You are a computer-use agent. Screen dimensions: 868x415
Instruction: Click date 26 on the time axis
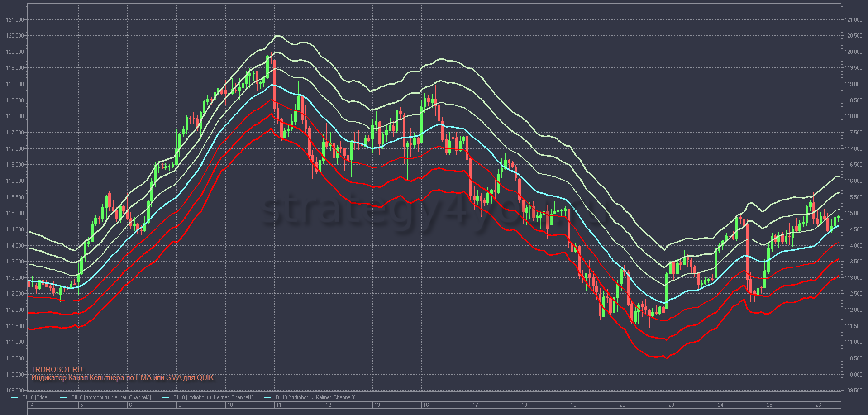click(x=818, y=405)
